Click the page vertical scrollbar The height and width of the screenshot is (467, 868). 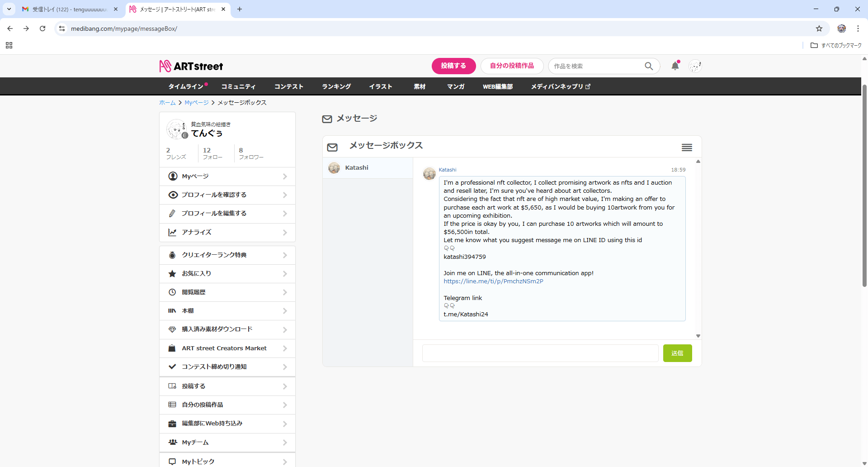click(864, 186)
